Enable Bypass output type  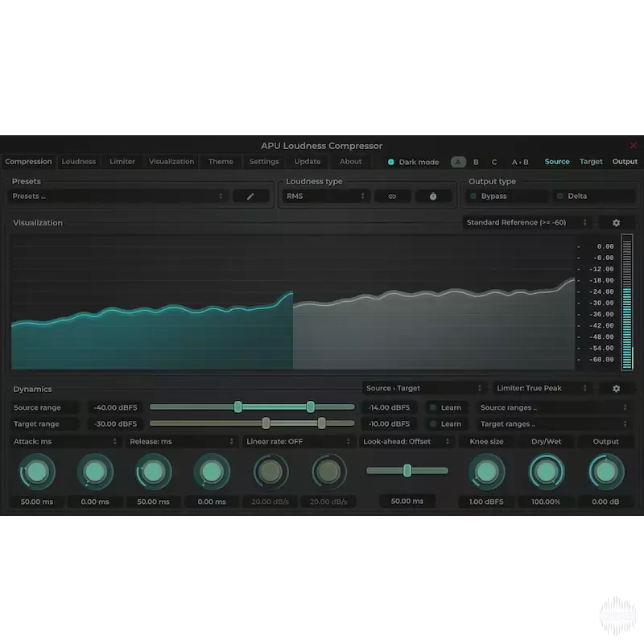507,196
